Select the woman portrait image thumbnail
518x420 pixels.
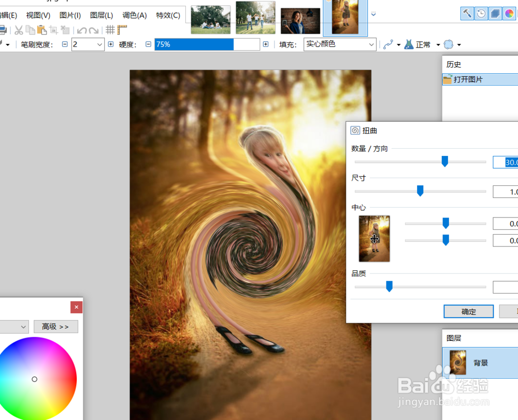click(x=300, y=21)
